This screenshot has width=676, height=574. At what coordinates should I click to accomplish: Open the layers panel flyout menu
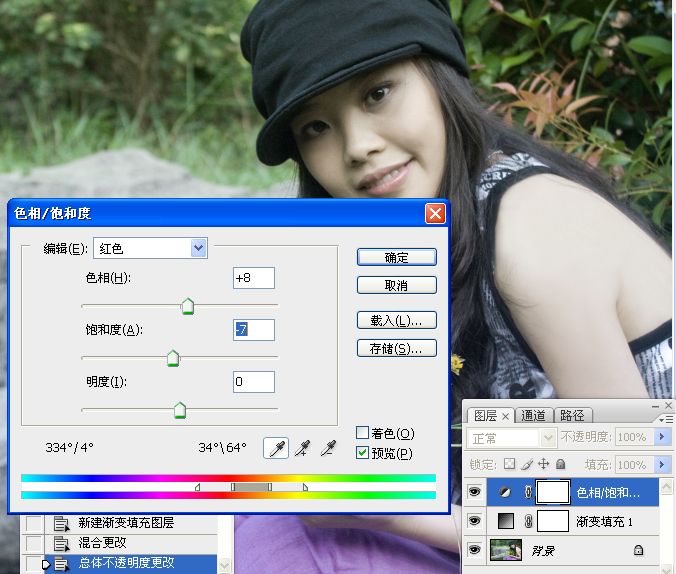pos(665,419)
